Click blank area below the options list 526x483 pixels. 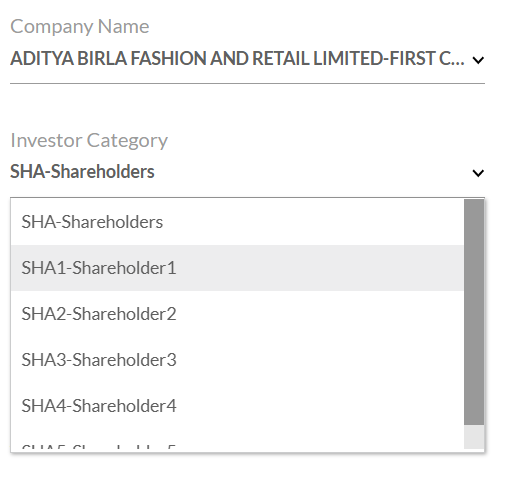[247, 468]
